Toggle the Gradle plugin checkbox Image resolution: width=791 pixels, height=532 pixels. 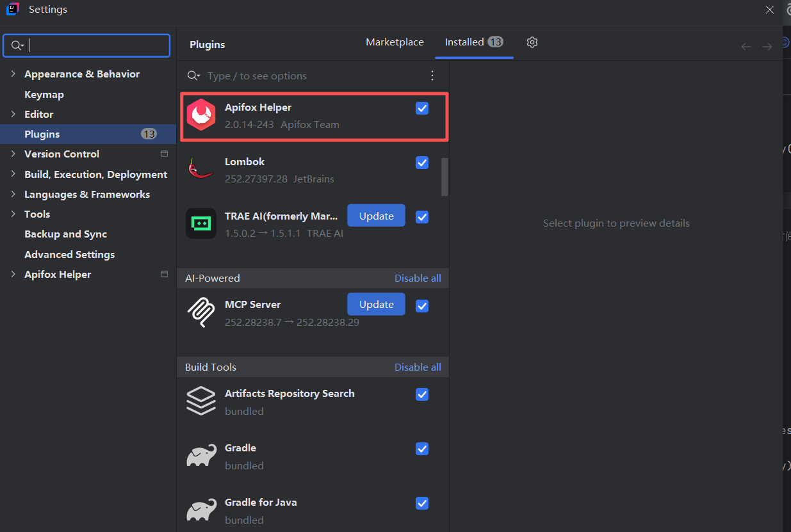(422, 449)
